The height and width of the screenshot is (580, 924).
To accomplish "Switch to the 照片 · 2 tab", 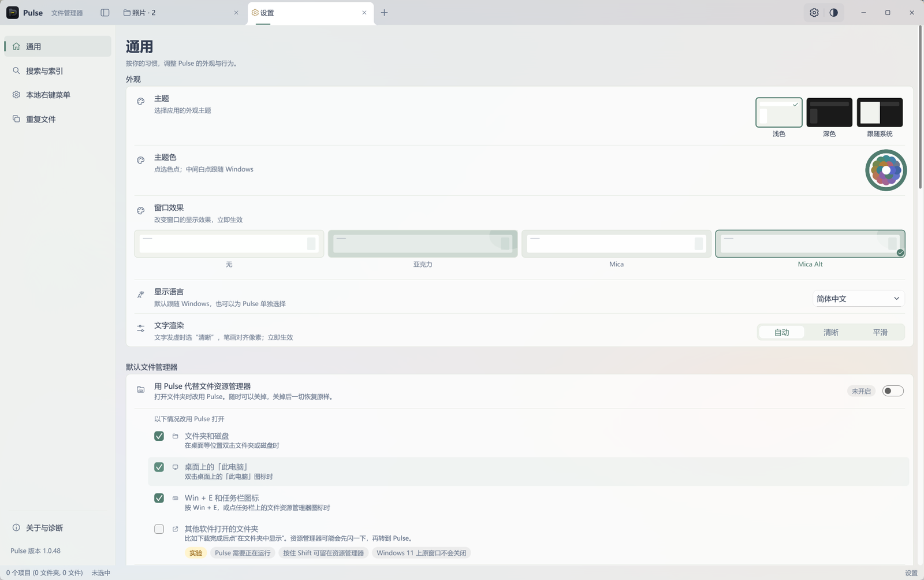I will (181, 13).
